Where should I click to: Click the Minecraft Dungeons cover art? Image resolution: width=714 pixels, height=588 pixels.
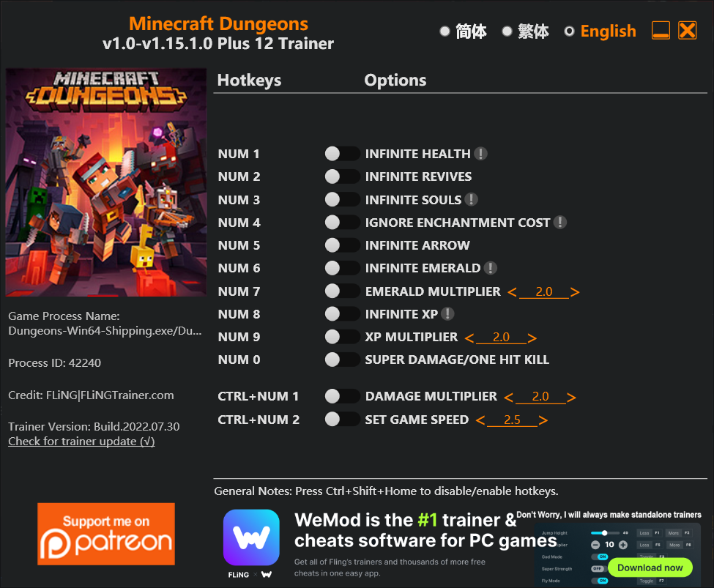coord(105,182)
